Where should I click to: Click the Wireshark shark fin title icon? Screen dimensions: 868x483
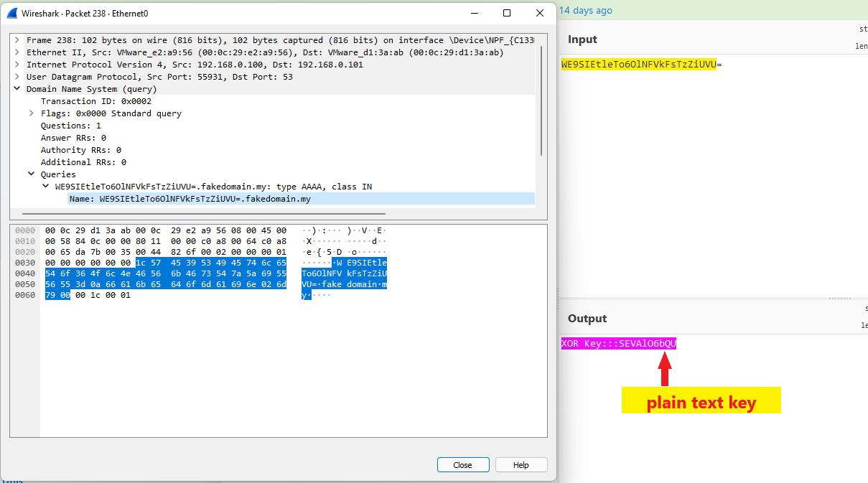pyautogui.click(x=11, y=13)
